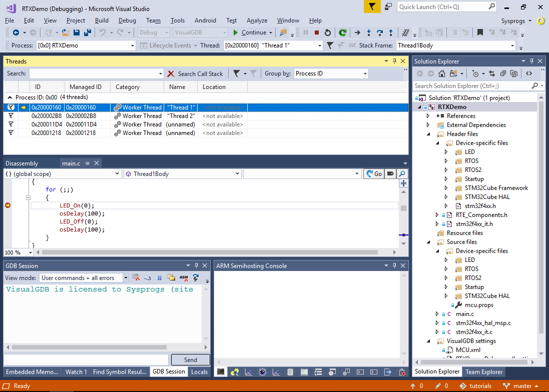Viewport: 549px width, 392px height.
Task: Open the Debug menu
Action: pos(127,20)
